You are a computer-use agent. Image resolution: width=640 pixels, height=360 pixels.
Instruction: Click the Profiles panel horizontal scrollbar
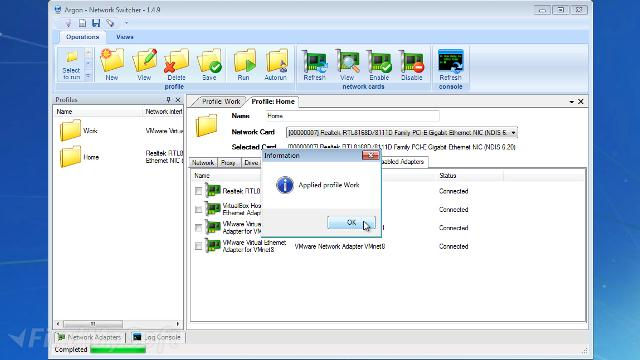point(93,324)
